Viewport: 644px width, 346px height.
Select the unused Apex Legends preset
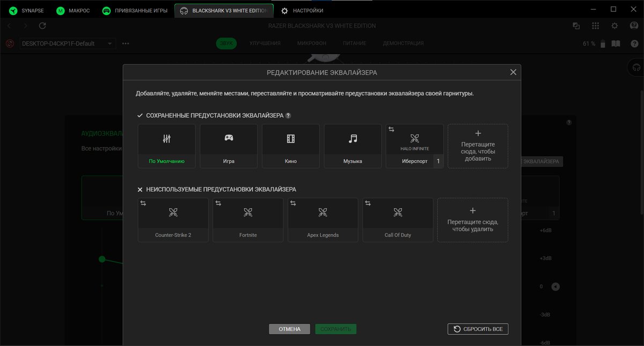coord(323,220)
